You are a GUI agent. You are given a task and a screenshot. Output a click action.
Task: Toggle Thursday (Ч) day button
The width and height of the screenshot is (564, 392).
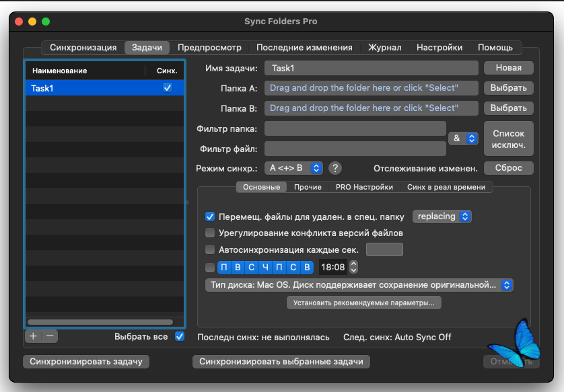(x=265, y=268)
